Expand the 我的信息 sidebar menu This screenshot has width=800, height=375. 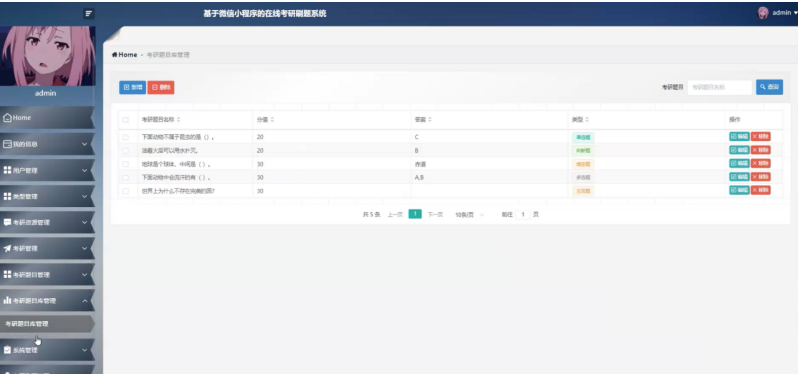click(47, 144)
